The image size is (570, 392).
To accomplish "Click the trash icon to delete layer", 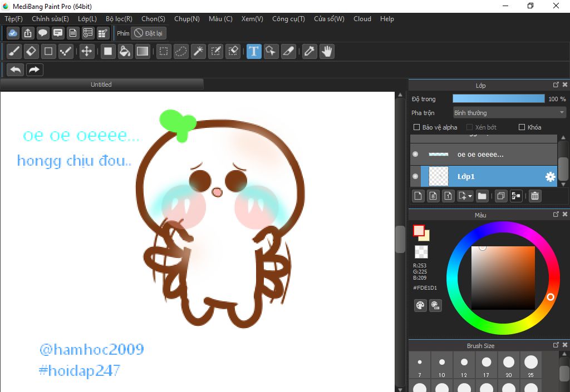I will [x=534, y=196].
